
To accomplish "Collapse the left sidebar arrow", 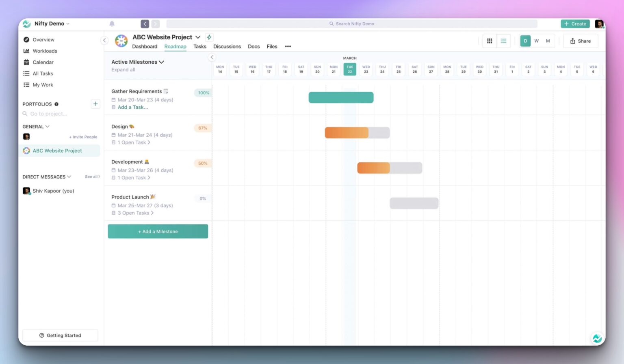I will point(104,40).
